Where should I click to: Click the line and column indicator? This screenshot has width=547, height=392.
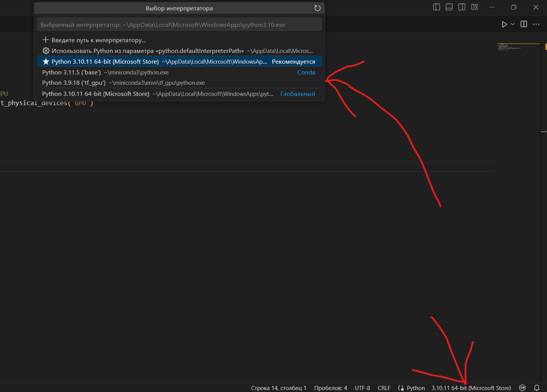pyautogui.click(x=279, y=388)
